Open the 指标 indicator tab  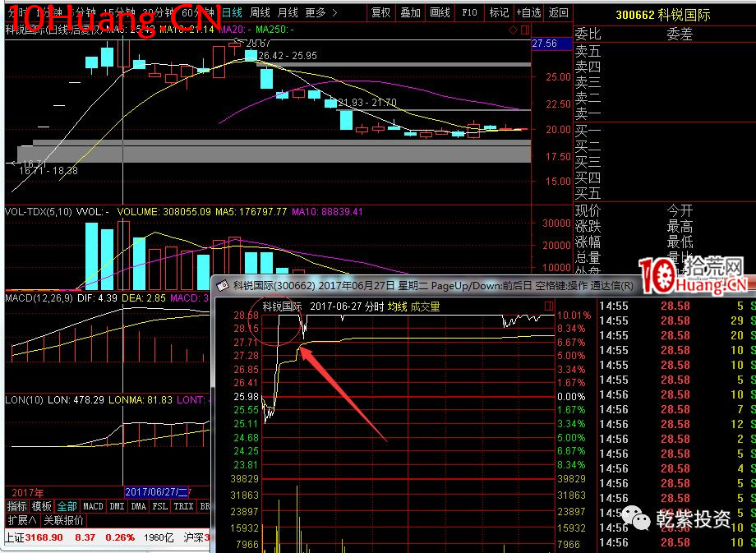pyautogui.click(x=17, y=506)
